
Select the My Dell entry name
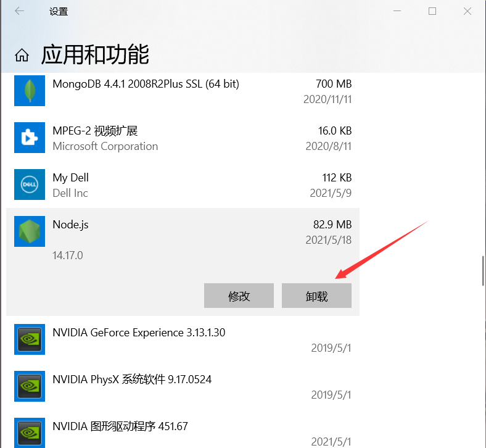[71, 178]
